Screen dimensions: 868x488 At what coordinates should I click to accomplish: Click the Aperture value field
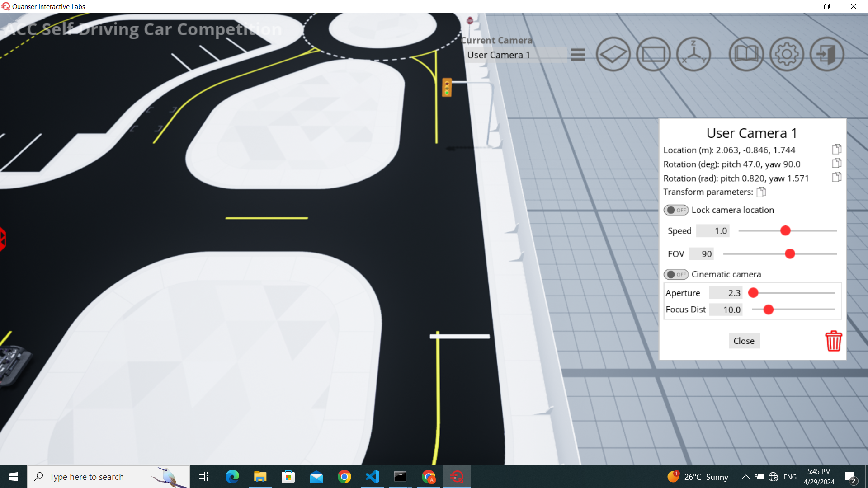tap(726, 293)
